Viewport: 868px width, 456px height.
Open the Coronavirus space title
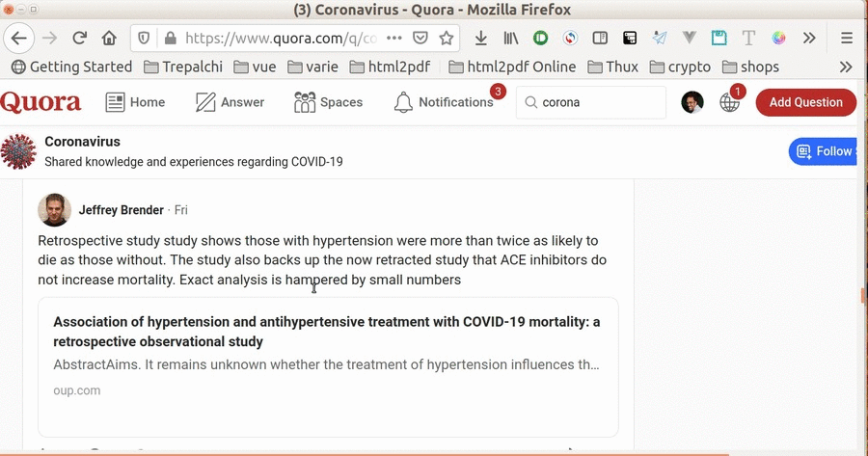(x=83, y=142)
